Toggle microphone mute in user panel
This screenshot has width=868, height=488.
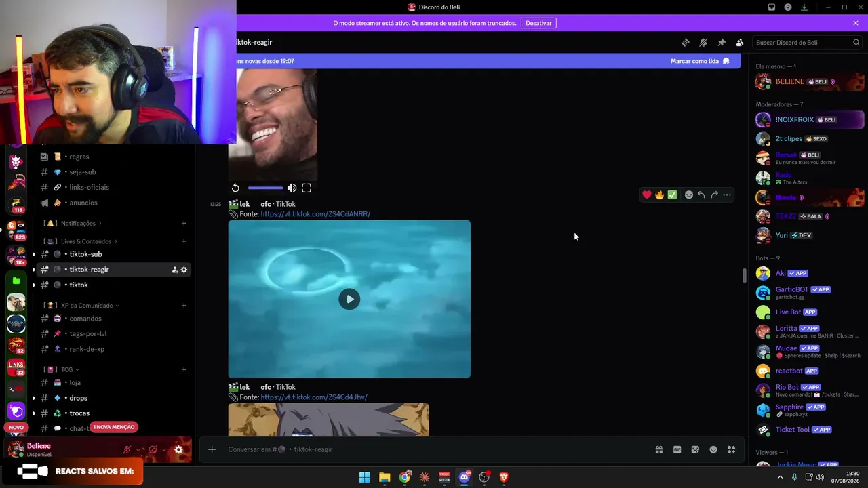click(127, 449)
